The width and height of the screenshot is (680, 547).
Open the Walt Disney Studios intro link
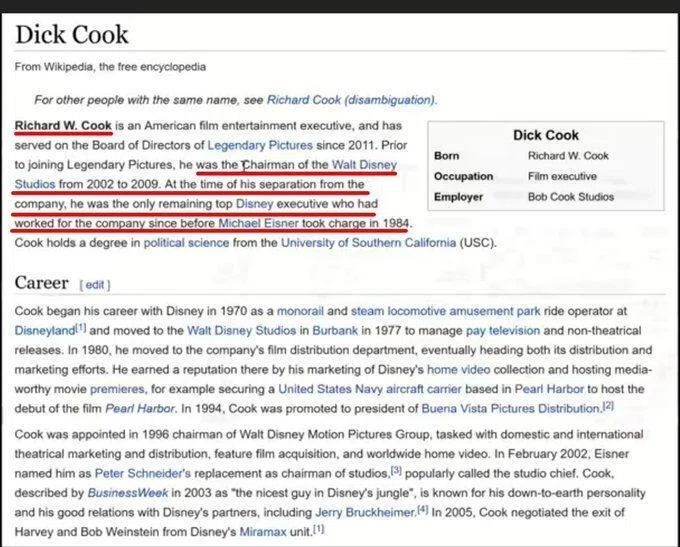364,165
